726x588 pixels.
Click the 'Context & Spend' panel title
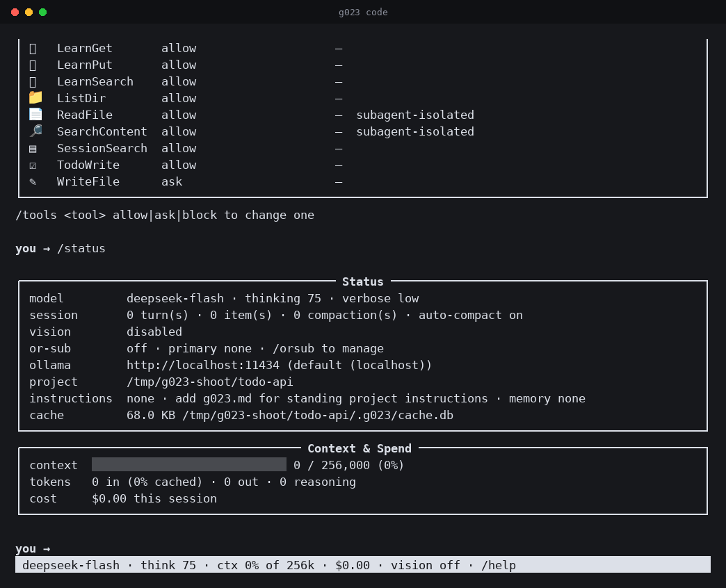[360, 448]
